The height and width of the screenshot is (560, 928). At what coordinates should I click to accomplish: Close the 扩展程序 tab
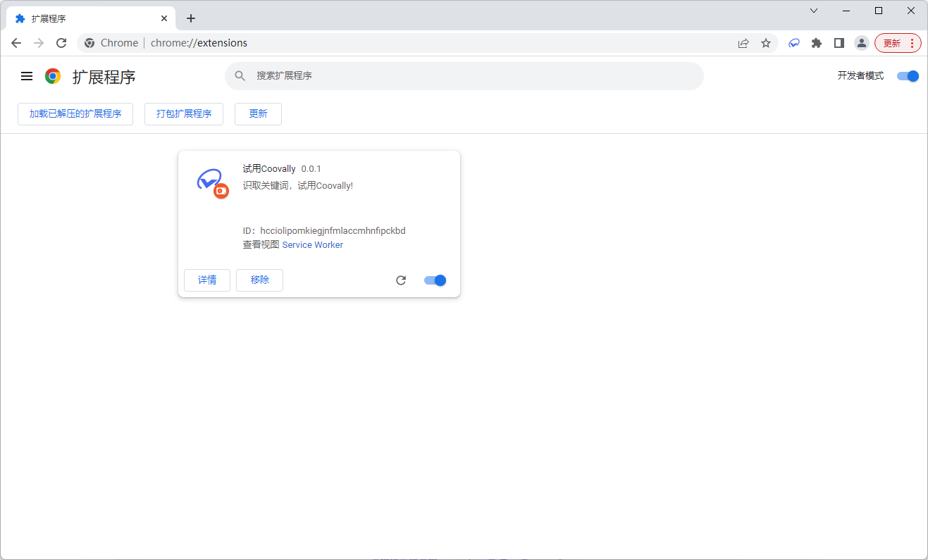tap(164, 18)
